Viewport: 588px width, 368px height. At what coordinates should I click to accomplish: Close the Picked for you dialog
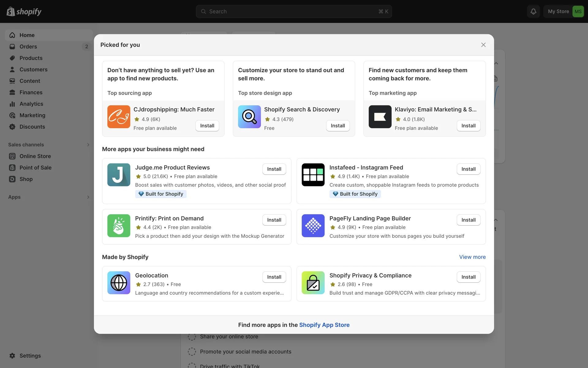(483, 45)
